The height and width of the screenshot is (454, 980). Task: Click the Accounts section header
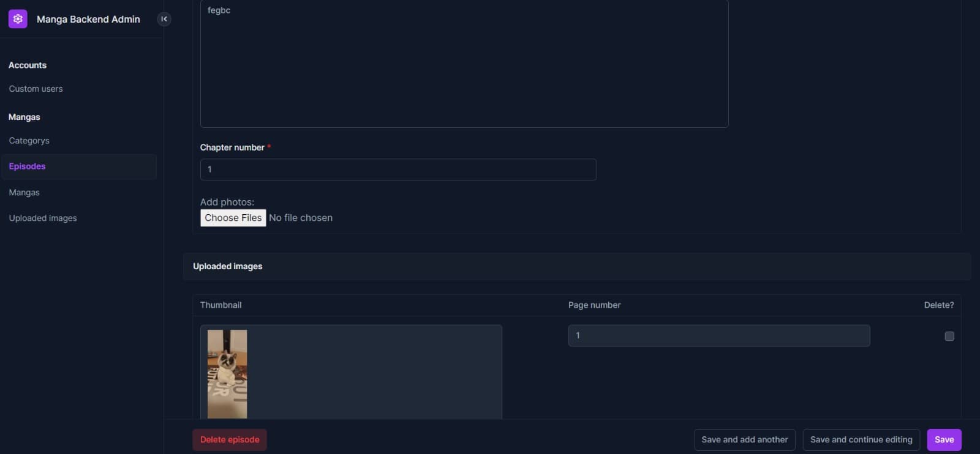click(x=28, y=65)
